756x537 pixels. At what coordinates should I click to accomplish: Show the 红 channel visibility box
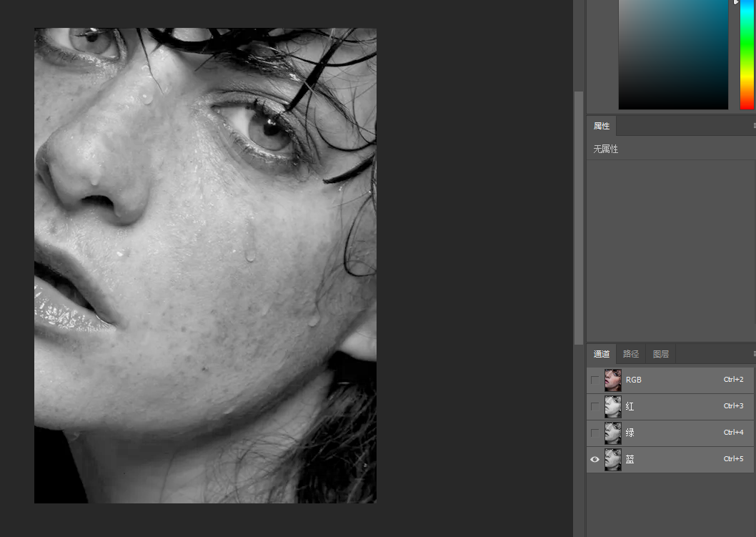(x=595, y=406)
